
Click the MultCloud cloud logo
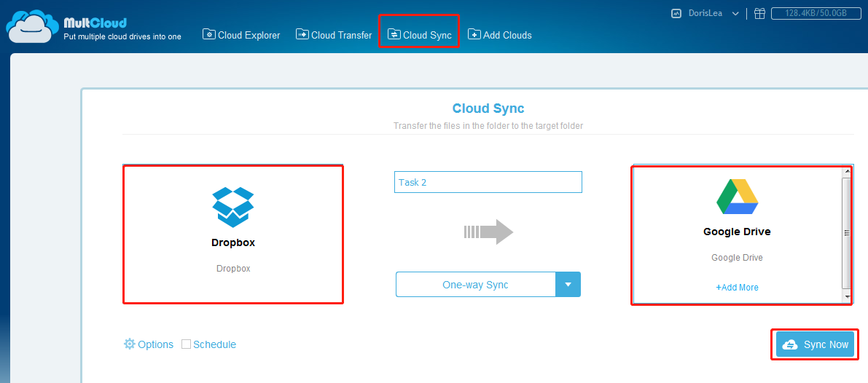click(x=32, y=26)
